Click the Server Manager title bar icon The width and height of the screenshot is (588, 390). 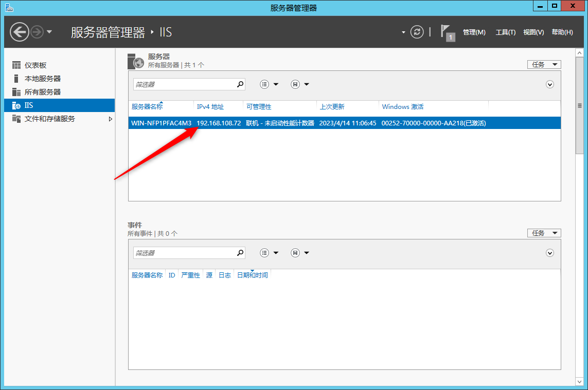click(x=9, y=7)
